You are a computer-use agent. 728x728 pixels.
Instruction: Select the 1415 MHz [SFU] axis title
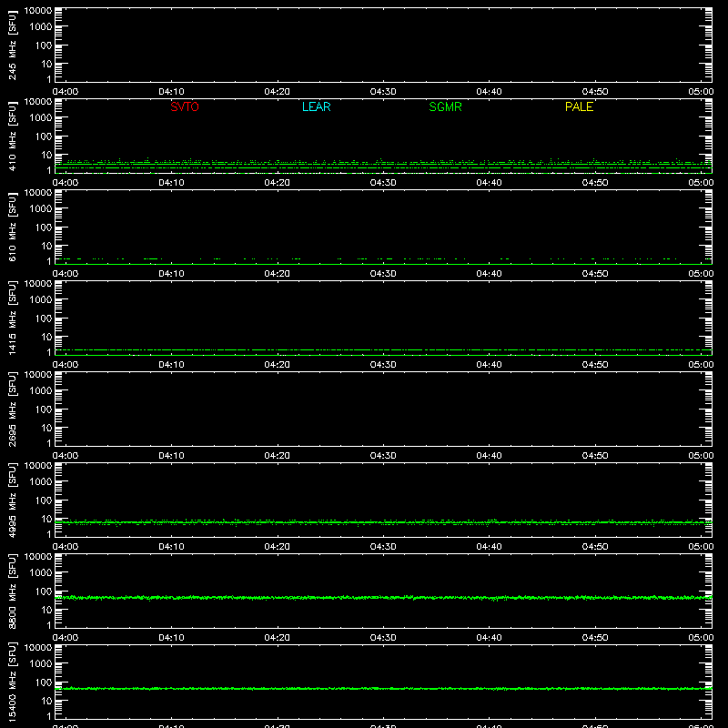coord(13,318)
